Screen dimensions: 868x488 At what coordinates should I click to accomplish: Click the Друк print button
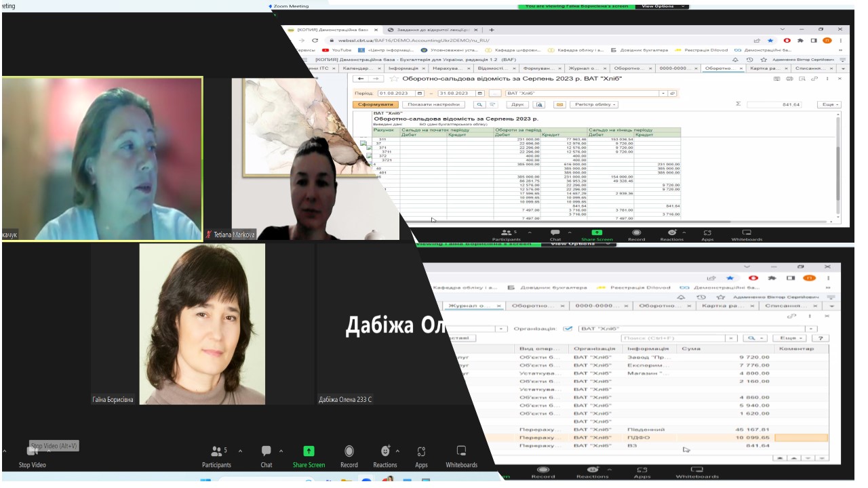click(x=517, y=104)
